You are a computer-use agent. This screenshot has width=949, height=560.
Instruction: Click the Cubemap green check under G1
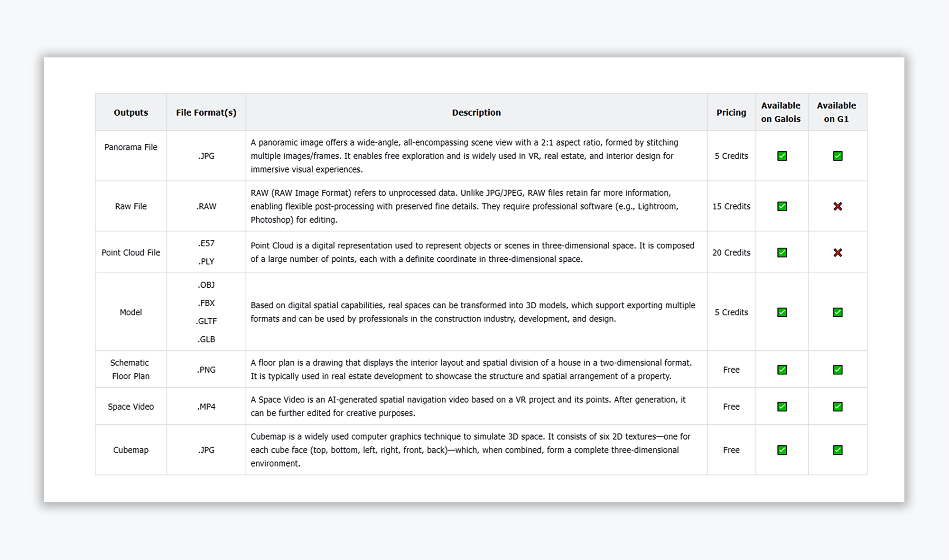click(837, 450)
